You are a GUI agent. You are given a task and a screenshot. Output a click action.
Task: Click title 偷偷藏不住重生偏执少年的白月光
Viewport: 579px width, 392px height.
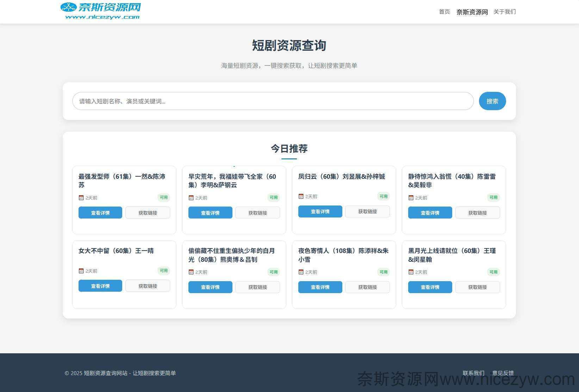tap(231, 255)
